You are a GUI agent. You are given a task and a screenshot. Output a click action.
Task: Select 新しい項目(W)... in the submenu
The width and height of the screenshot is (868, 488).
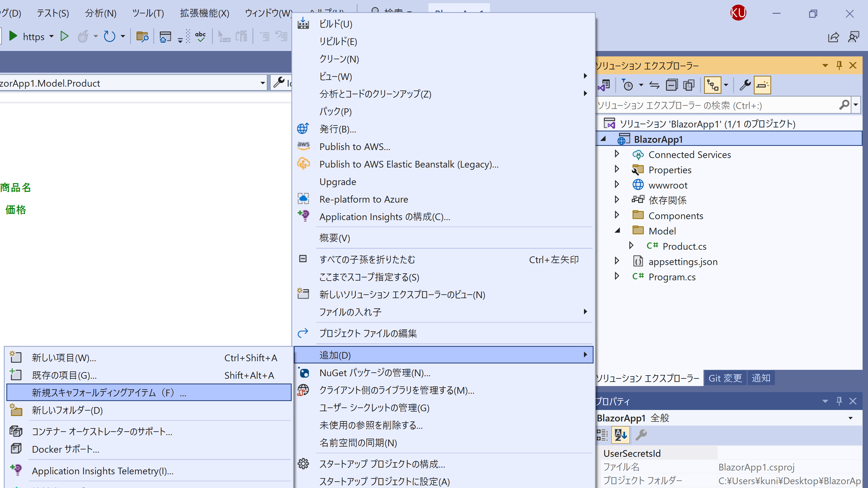click(x=149, y=357)
